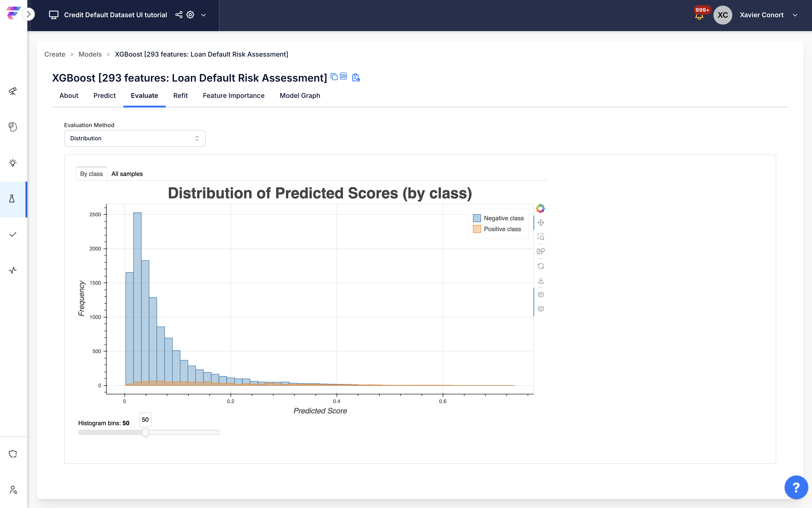Click the project share icon

point(179,15)
